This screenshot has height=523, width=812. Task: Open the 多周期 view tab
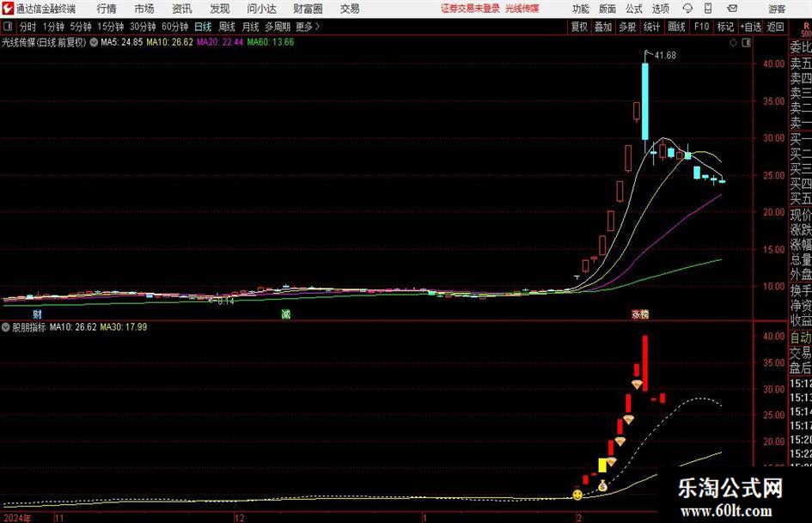point(278,27)
